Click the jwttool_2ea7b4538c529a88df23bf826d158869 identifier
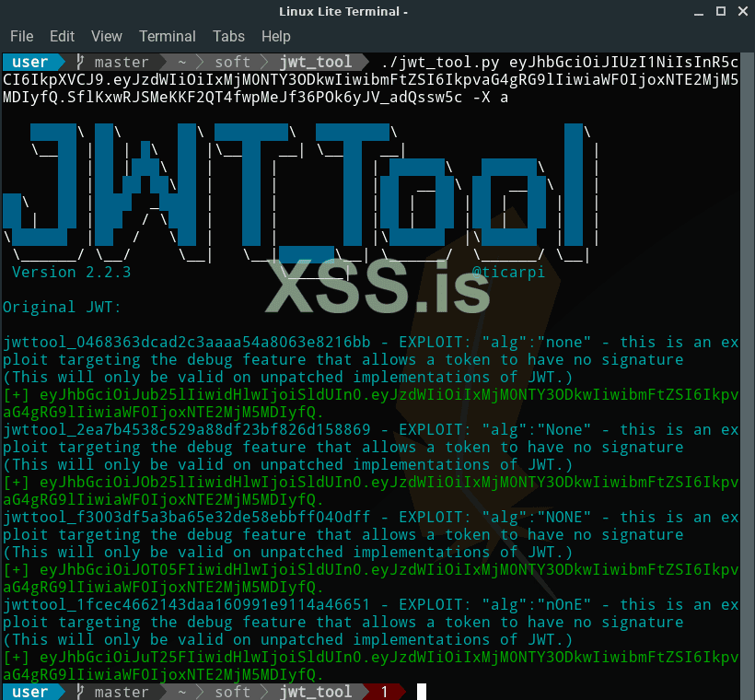Image resolution: width=755 pixels, height=700 pixels. pyautogui.click(x=187, y=430)
